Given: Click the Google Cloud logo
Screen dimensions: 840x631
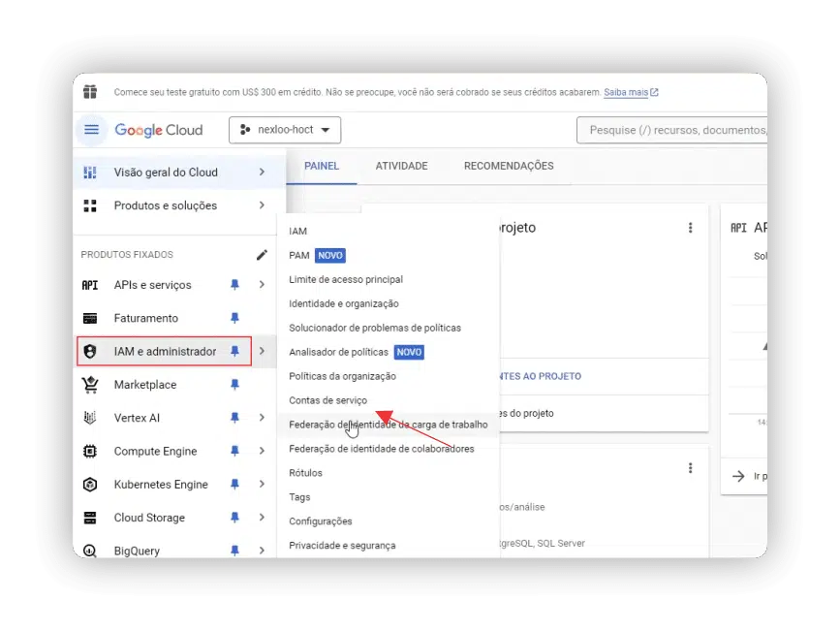Looking at the screenshot, I should coord(159,130).
